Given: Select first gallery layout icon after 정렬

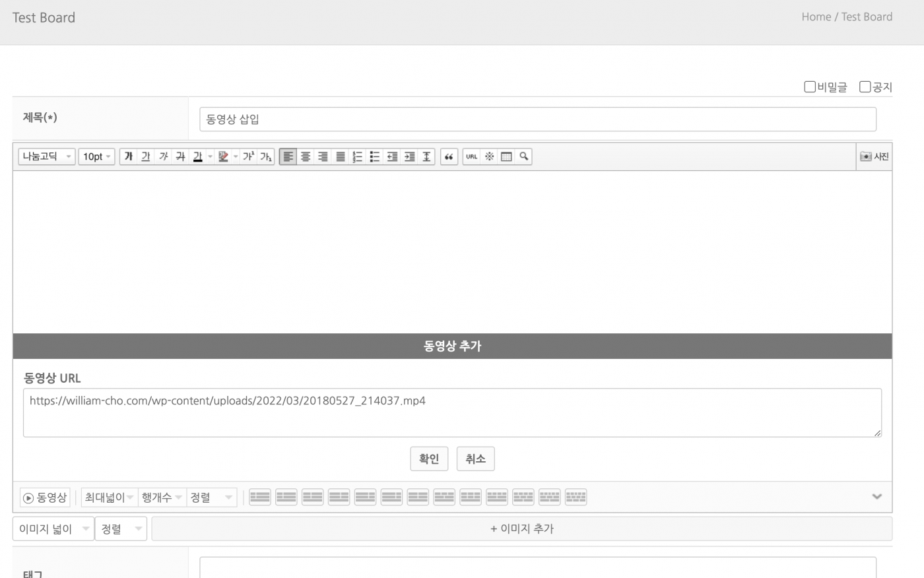Looking at the screenshot, I should click(260, 498).
